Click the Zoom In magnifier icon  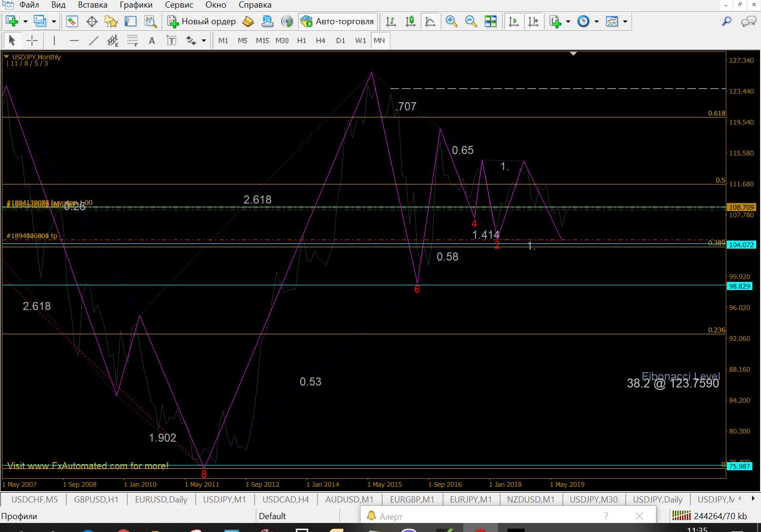(x=451, y=21)
